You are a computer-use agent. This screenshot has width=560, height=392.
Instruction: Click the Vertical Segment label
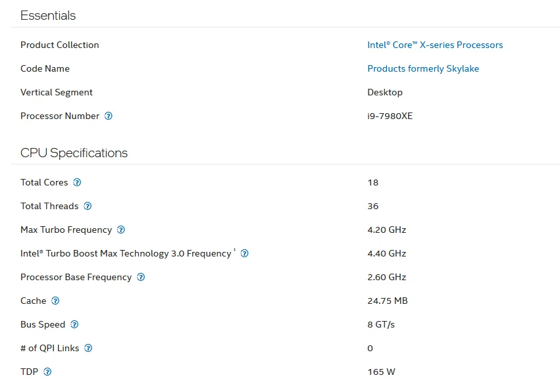tap(57, 93)
